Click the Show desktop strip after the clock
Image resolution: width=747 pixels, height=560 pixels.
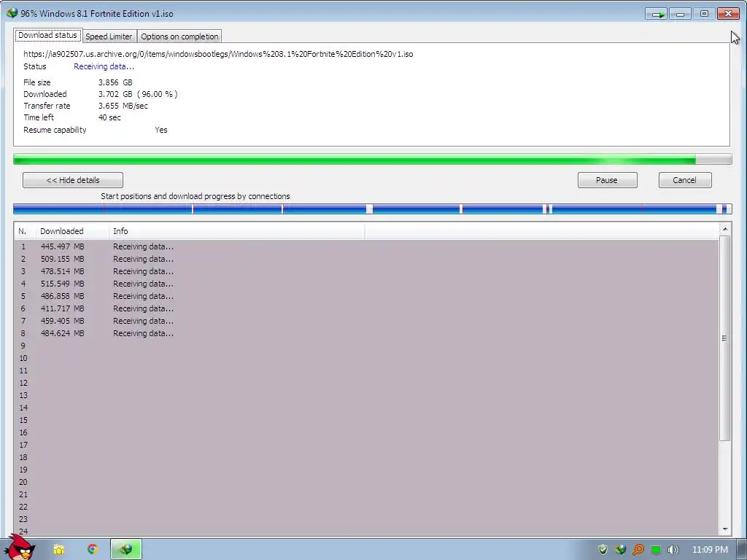coord(741,550)
